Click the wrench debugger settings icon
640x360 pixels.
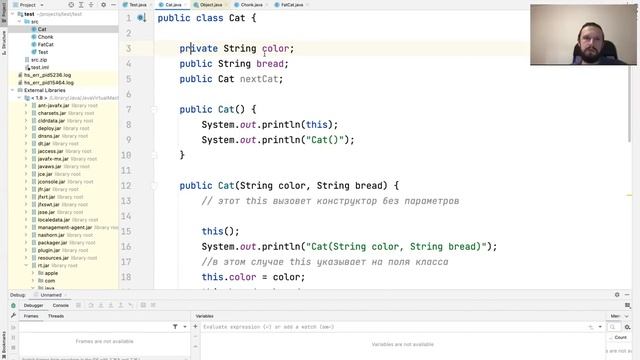coord(13,316)
